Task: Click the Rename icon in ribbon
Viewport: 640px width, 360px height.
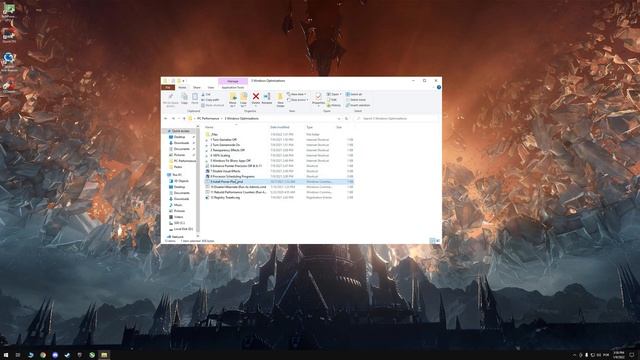Action: pyautogui.click(x=267, y=98)
